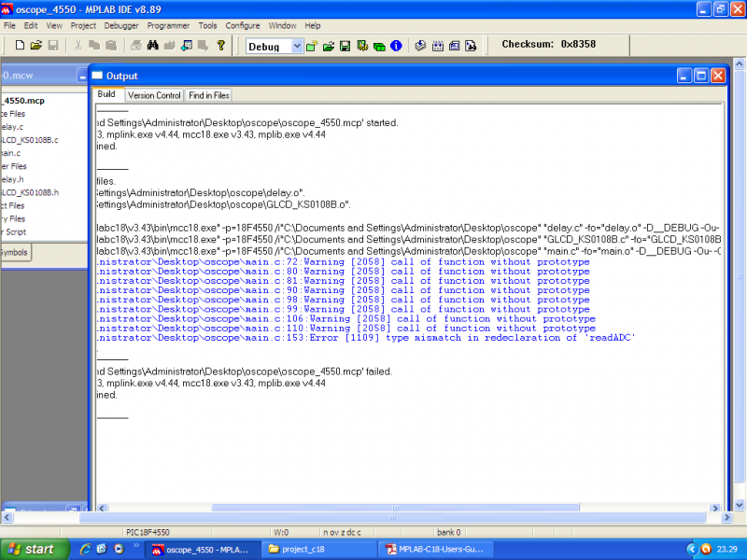Click the Build Options icon

pos(362,46)
